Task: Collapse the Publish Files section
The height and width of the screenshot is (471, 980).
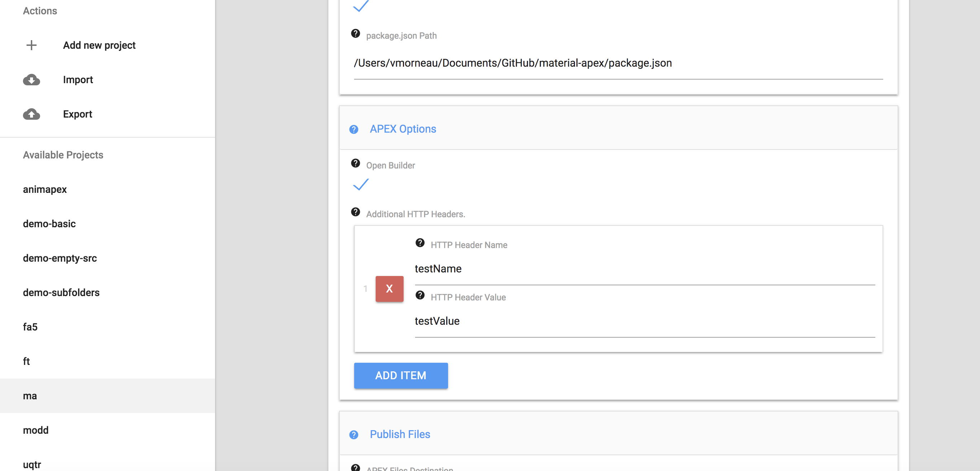Action: click(399, 434)
